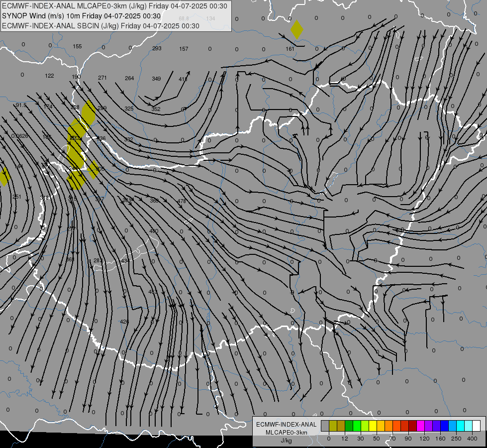Pick the magenta swatch in the color scale
The image size is (487, 448).
point(421,426)
